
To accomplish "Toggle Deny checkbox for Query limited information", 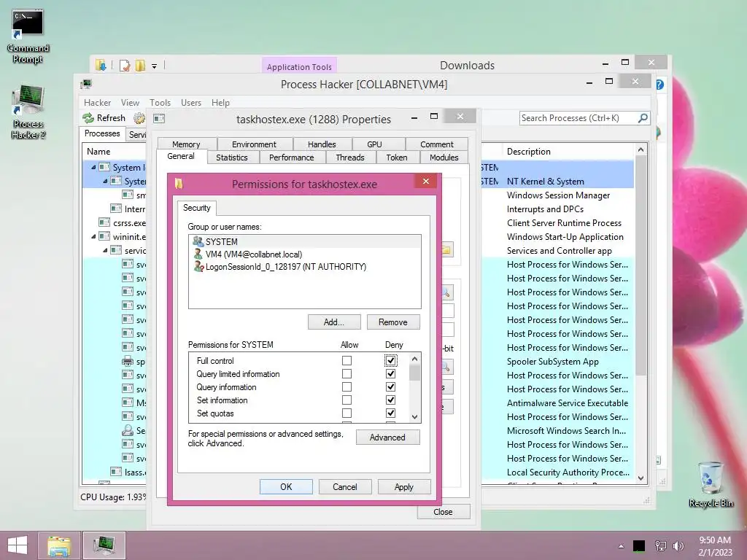I will [x=391, y=374].
